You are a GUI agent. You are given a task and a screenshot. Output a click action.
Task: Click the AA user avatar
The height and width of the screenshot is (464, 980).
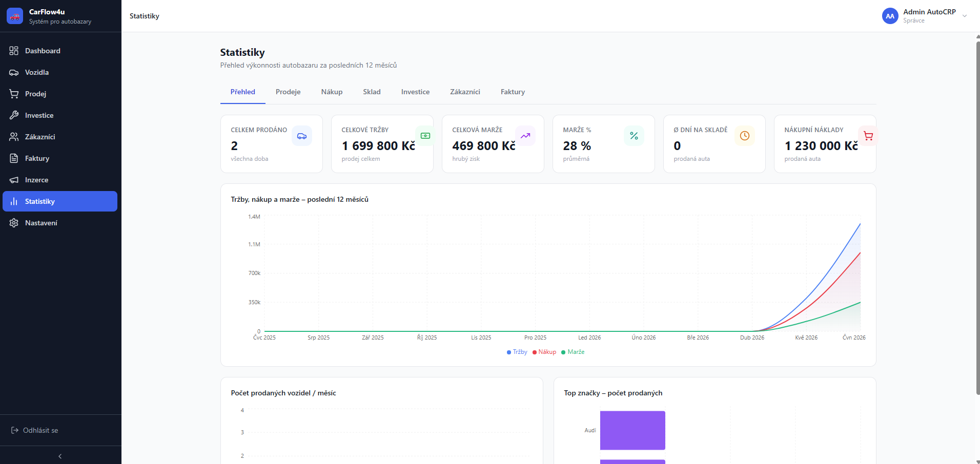pyautogui.click(x=890, y=16)
